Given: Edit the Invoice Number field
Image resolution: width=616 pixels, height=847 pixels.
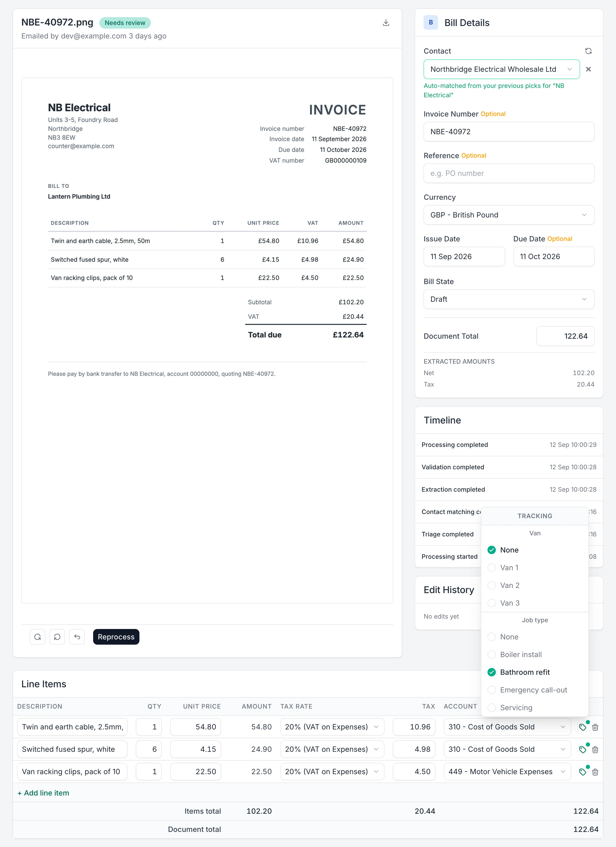Looking at the screenshot, I should click(509, 132).
